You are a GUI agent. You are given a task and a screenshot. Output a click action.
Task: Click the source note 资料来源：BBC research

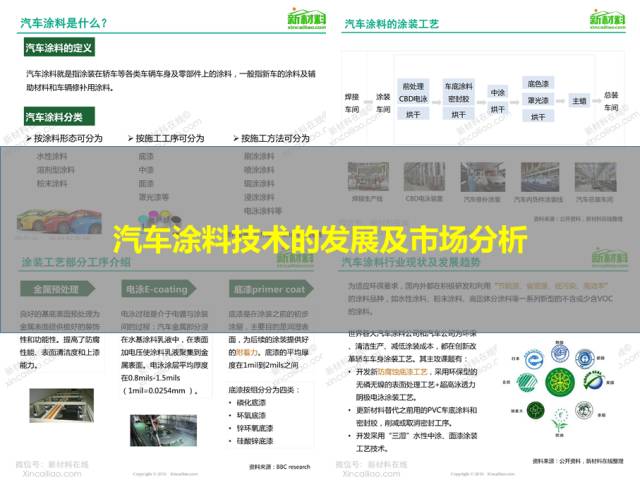[280, 467]
